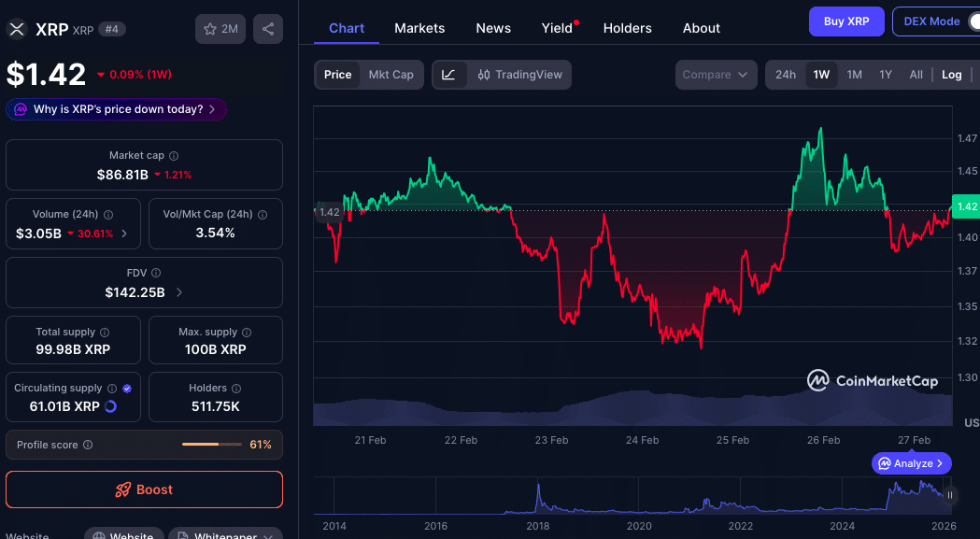Set chart range to 1M

855,75
